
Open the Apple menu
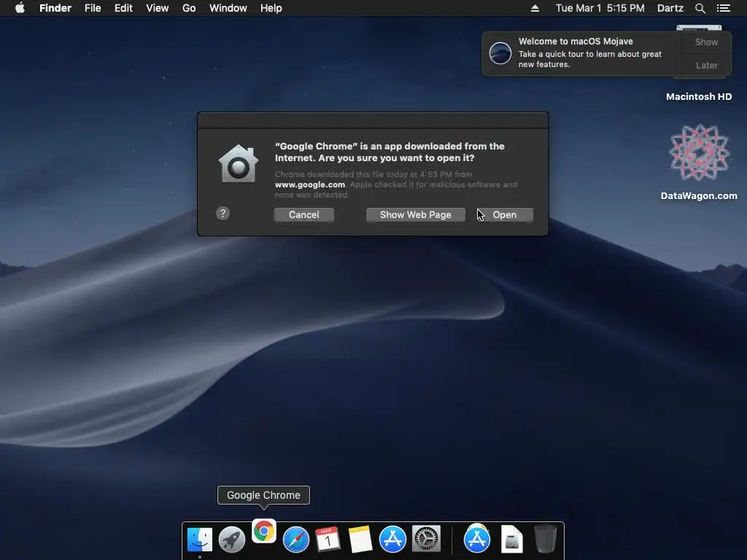pyautogui.click(x=20, y=8)
